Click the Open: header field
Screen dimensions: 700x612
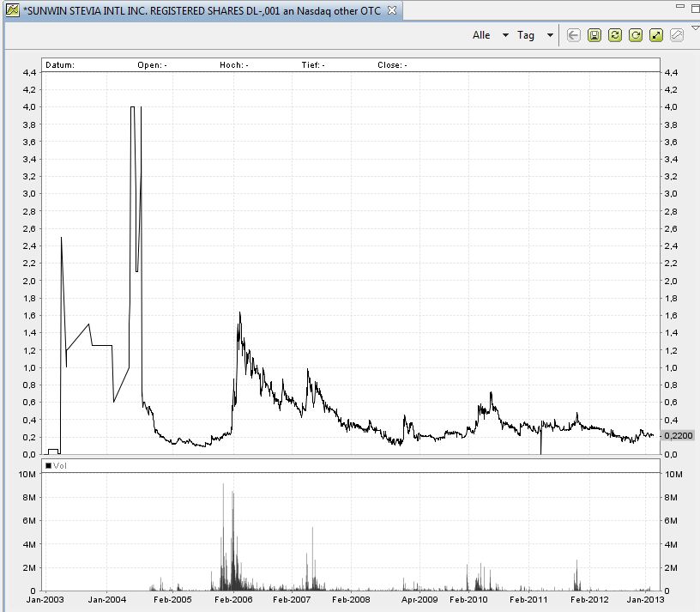click(x=152, y=64)
